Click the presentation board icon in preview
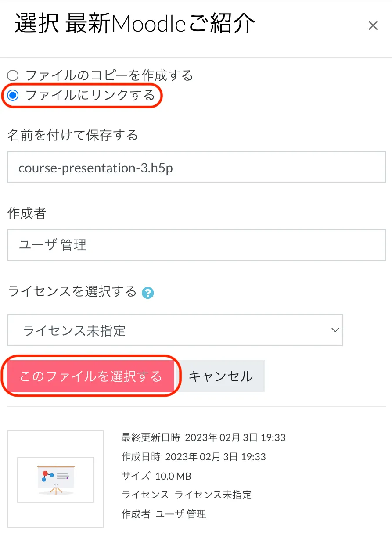The image size is (392, 534). (56, 478)
